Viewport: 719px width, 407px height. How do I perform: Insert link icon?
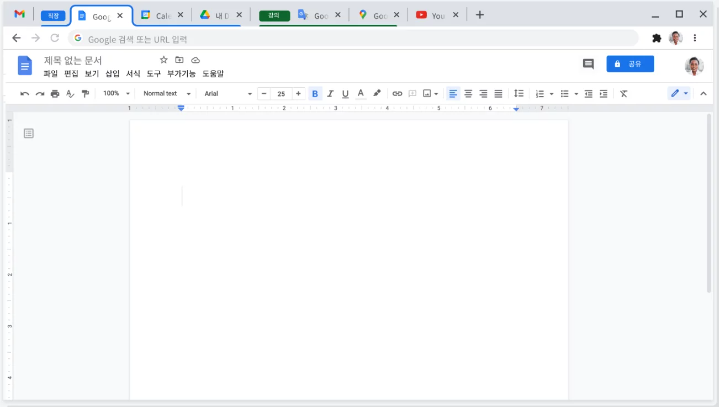pyautogui.click(x=397, y=94)
